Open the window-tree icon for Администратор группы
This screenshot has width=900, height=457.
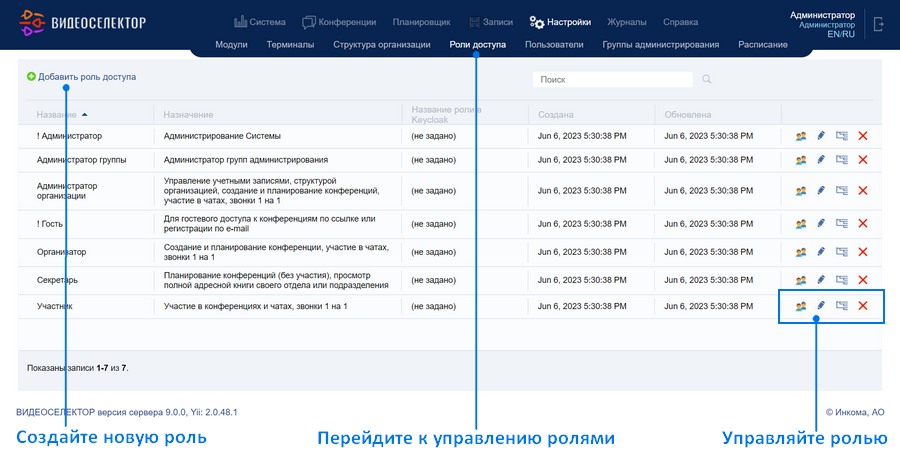click(x=841, y=160)
